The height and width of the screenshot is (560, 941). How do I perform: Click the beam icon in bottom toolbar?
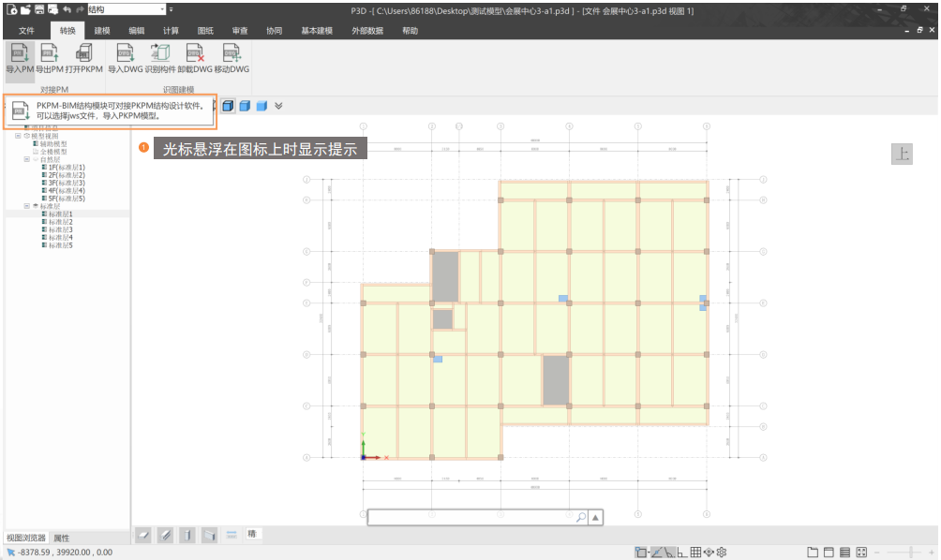coord(166,535)
